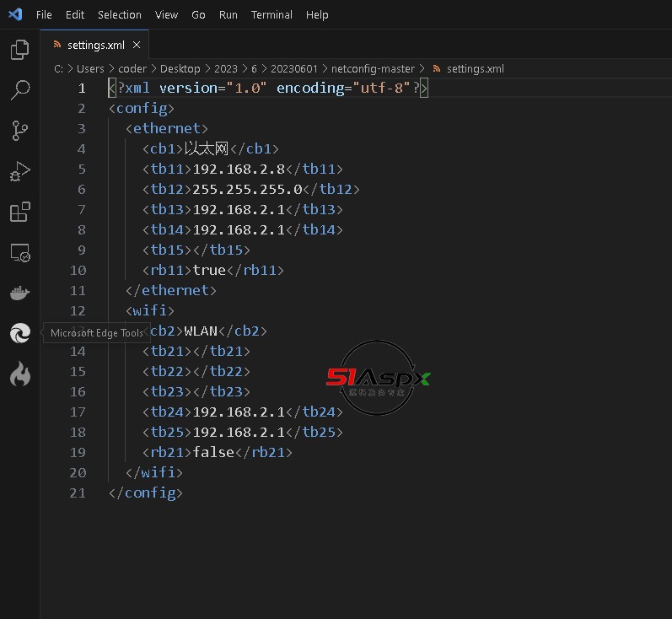
Task: Open the Selection menu
Action: coord(120,15)
